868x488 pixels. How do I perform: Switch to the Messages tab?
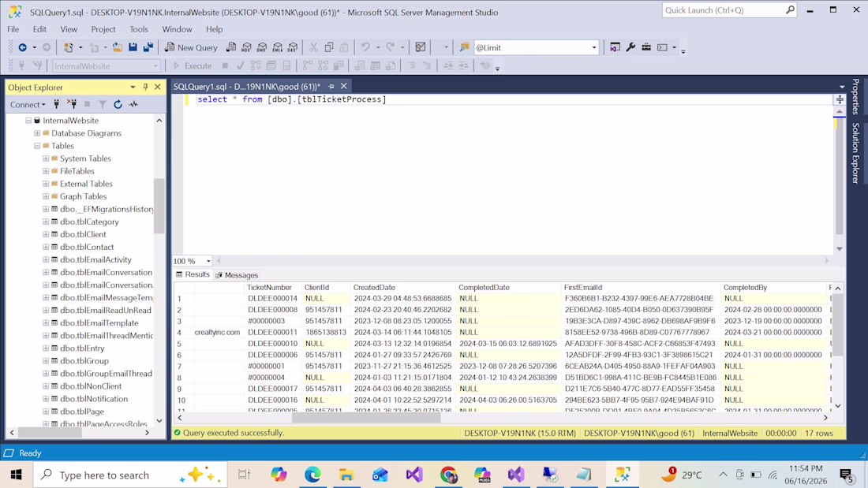[237, 275]
